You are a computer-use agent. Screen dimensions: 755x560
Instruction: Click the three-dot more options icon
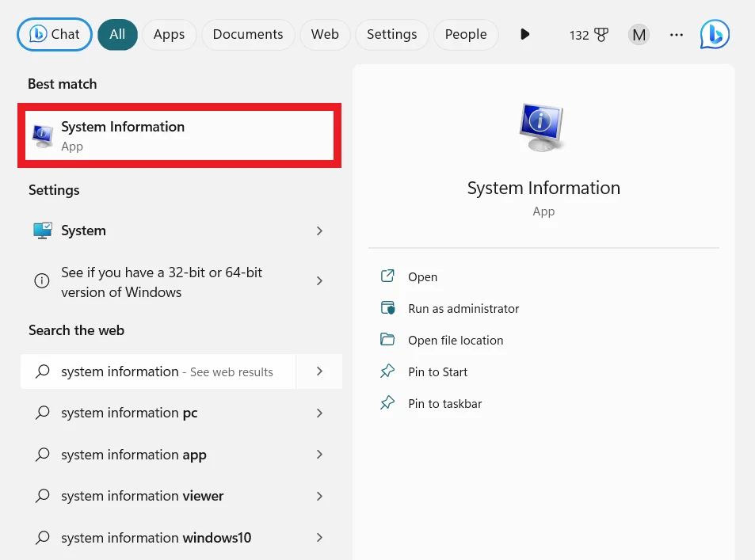676,35
